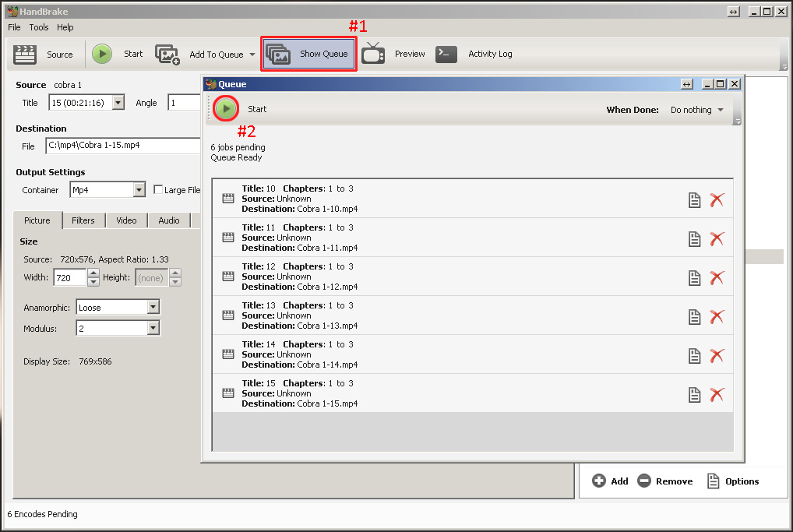The image size is (793, 532).
Task: Click the '6 jobs pending' queue text
Action: tap(238, 147)
